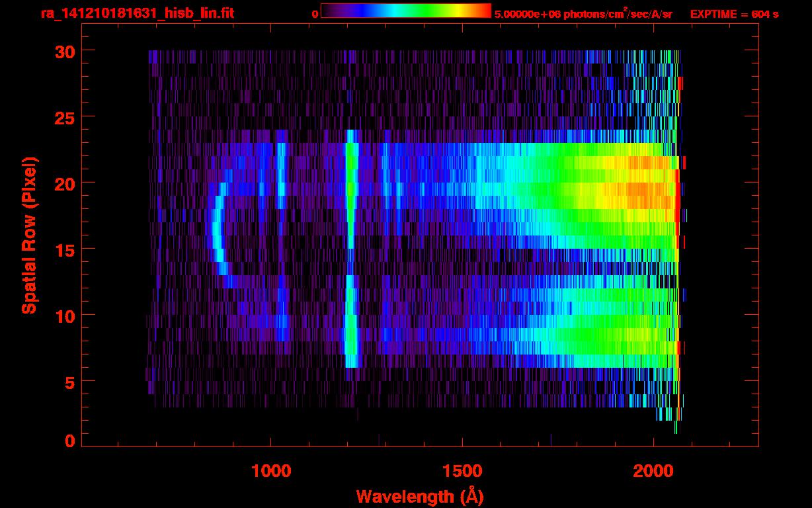Click the y-axis tick label 25

pos(64,117)
